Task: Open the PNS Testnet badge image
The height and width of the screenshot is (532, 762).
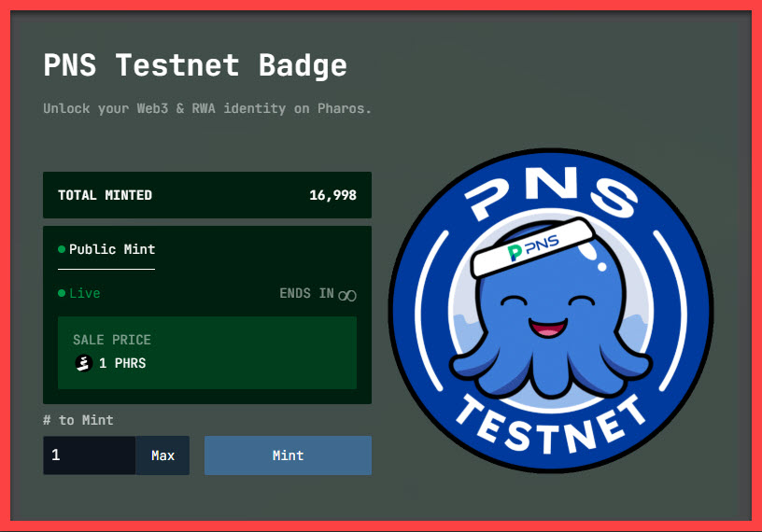Action: coord(551,310)
